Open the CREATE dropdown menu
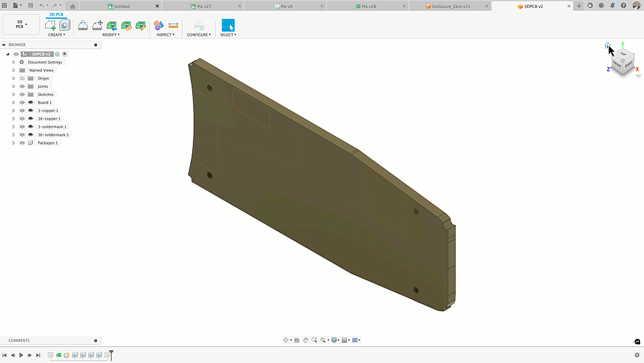Screen dimensions: 644x363 pyautogui.click(x=56, y=35)
